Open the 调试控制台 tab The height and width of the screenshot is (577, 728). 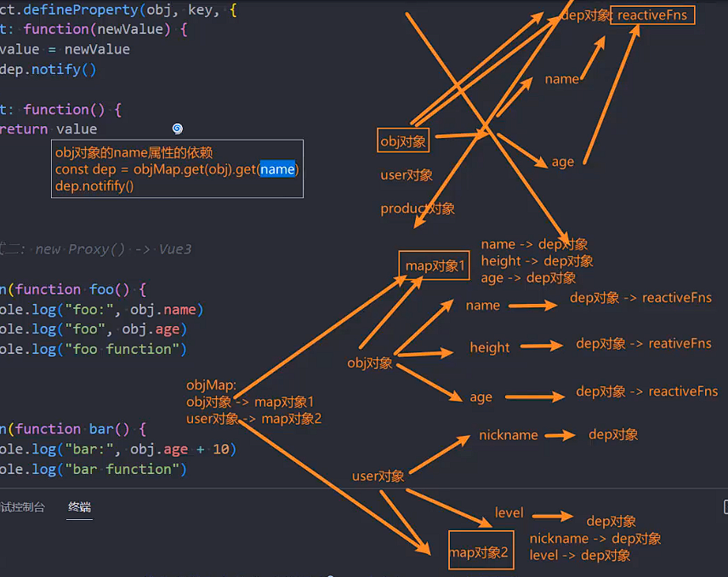pyautogui.click(x=22, y=506)
